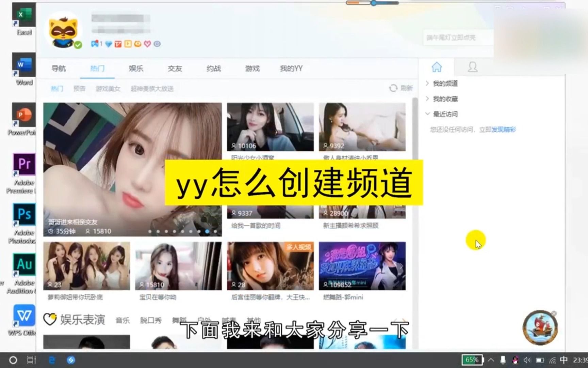Click the QQ penguin tray icon
Image resolution: width=588 pixels, height=368 pixels.
515,360
